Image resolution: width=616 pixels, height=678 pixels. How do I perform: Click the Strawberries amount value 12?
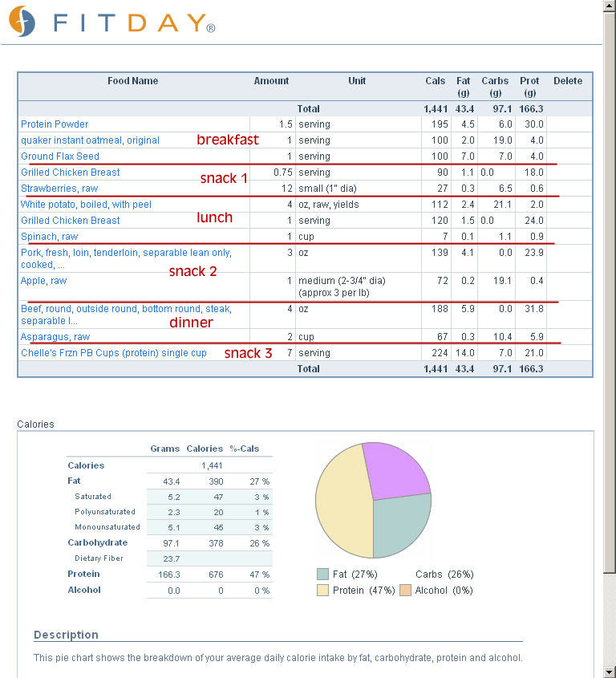pyautogui.click(x=287, y=189)
